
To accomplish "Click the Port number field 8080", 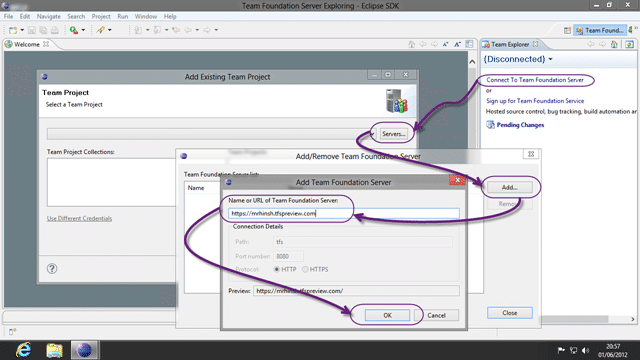I will tap(288, 256).
